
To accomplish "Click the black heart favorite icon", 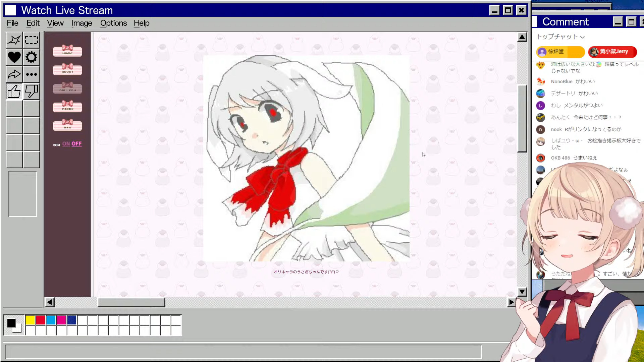I will click(14, 57).
